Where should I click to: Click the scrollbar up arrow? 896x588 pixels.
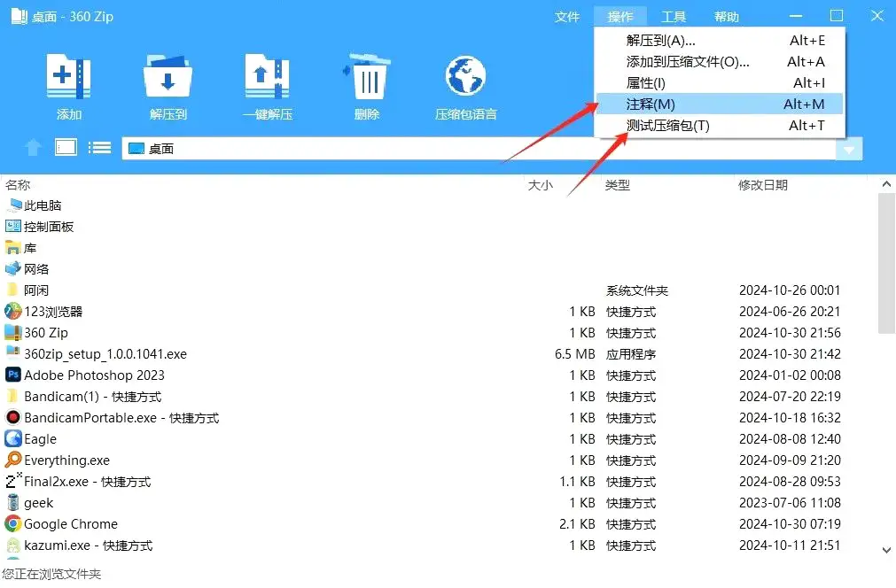tap(886, 184)
